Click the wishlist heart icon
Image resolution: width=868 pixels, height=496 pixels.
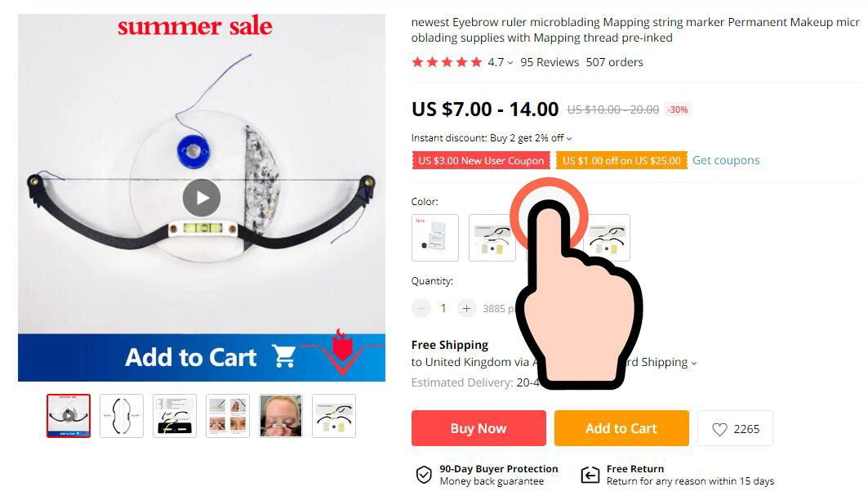719,429
